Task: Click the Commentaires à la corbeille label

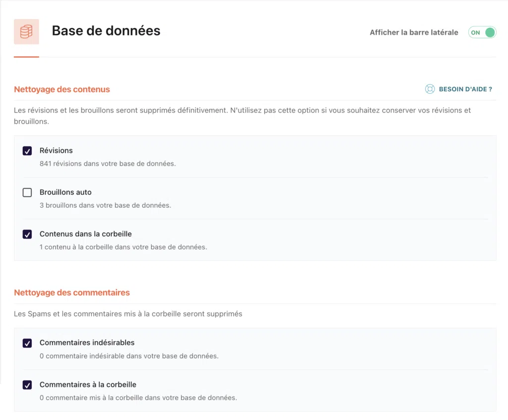Action: pyautogui.click(x=88, y=384)
